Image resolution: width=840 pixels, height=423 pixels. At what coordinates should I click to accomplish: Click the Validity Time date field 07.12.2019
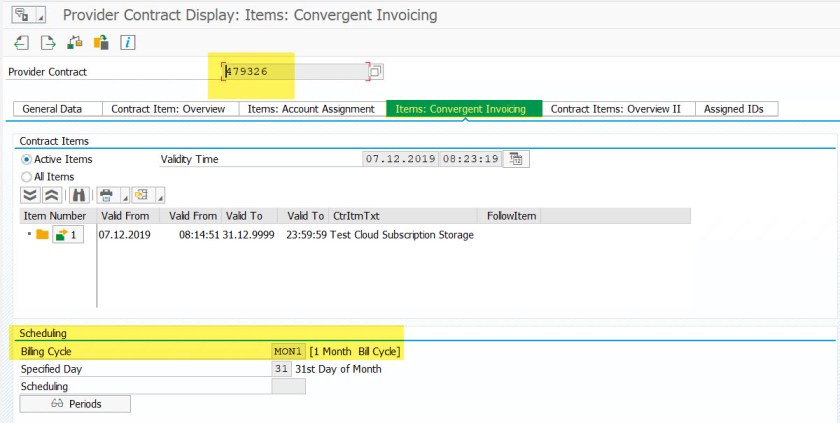click(x=400, y=159)
